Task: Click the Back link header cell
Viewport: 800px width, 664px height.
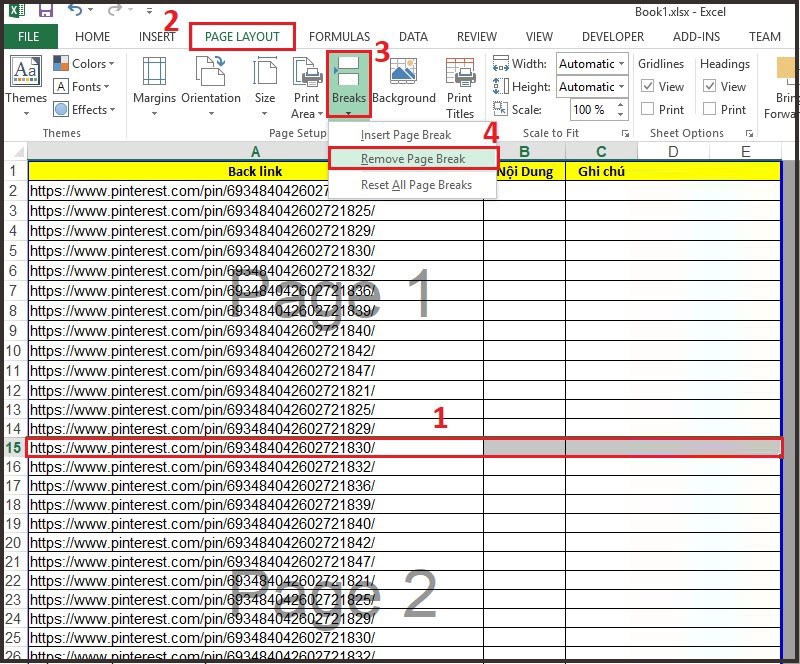Action: [255, 171]
